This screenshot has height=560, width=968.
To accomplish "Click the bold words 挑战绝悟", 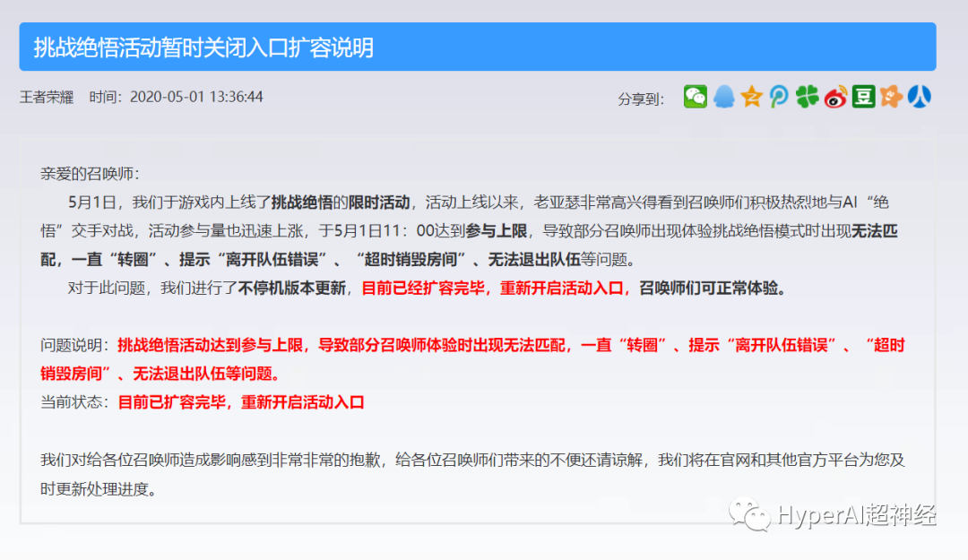I will click(302, 202).
